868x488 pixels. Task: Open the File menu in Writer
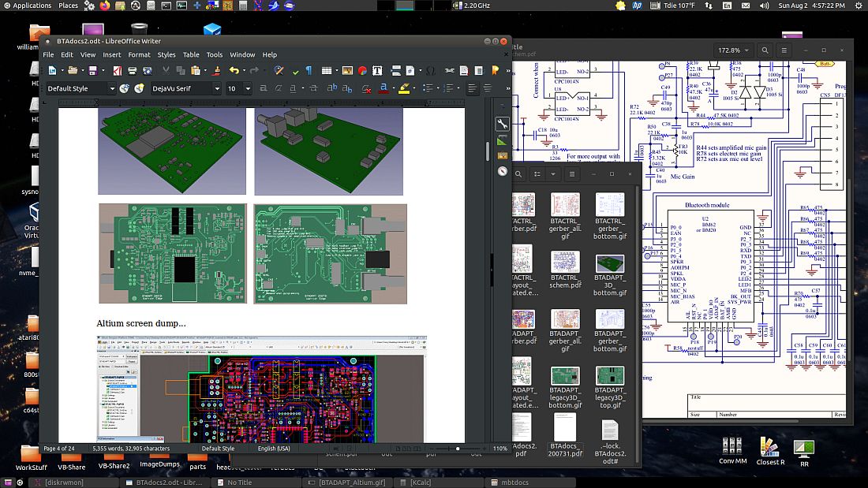(49, 54)
